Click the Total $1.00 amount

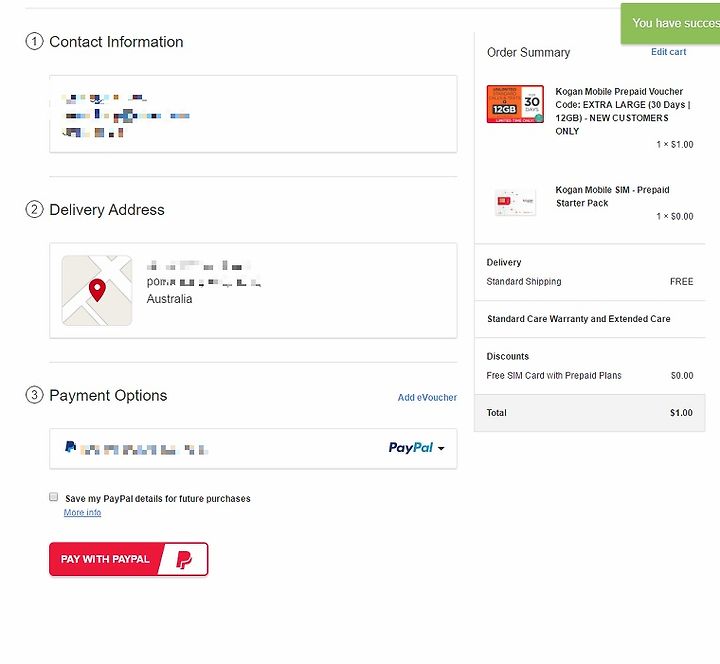681,413
